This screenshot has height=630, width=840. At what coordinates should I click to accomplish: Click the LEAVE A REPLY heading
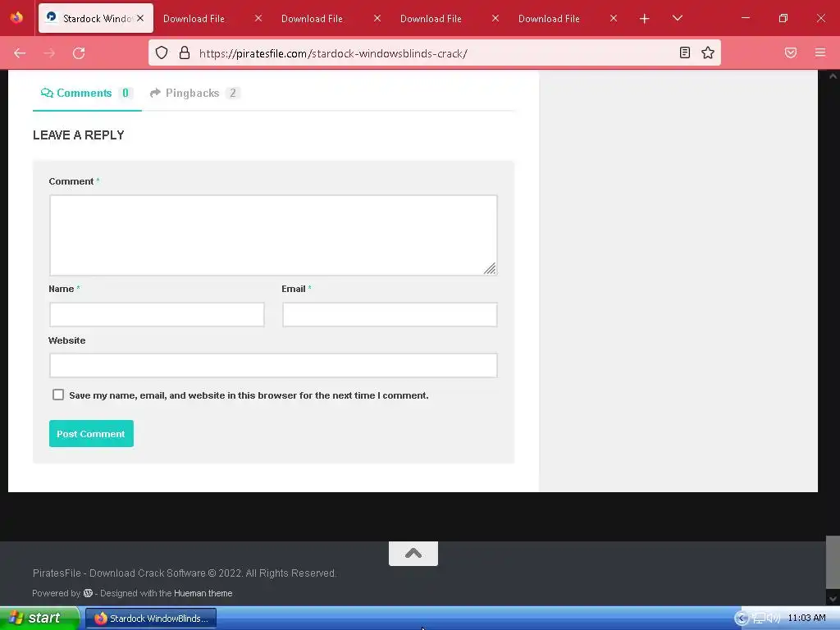79,135
